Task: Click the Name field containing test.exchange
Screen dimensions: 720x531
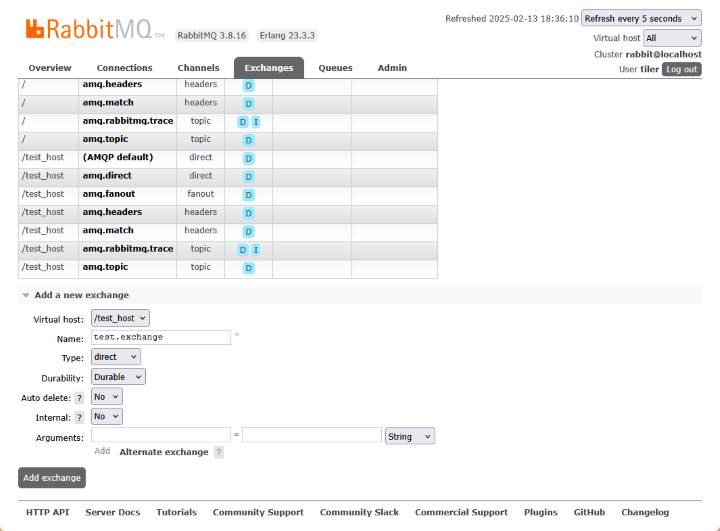Action: (x=161, y=337)
